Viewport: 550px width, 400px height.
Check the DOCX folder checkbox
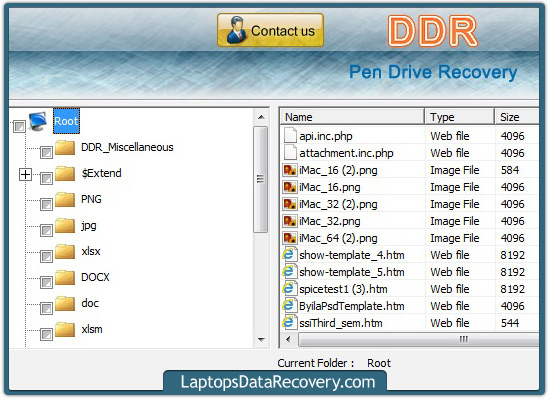[46, 282]
